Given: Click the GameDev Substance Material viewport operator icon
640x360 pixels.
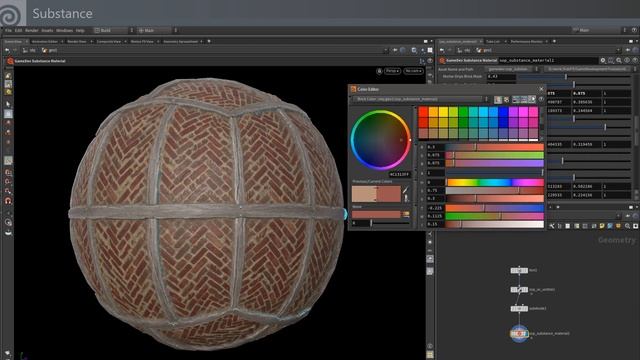Looking at the screenshot, I should pyautogui.click(x=10, y=61).
